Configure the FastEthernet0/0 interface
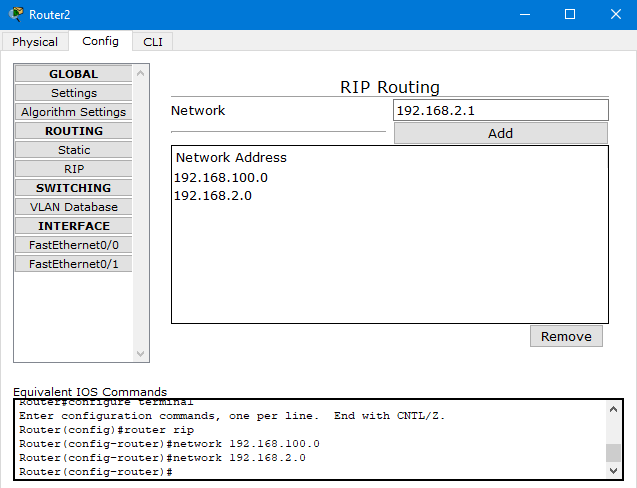The image size is (637, 488). [x=74, y=245]
